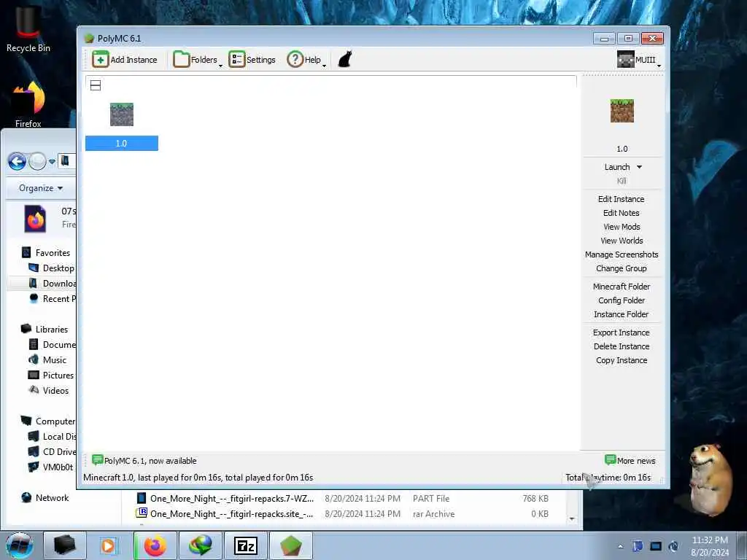Show hidden system tray icons
Screen dimensions: 747x560
tap(620, 547)
